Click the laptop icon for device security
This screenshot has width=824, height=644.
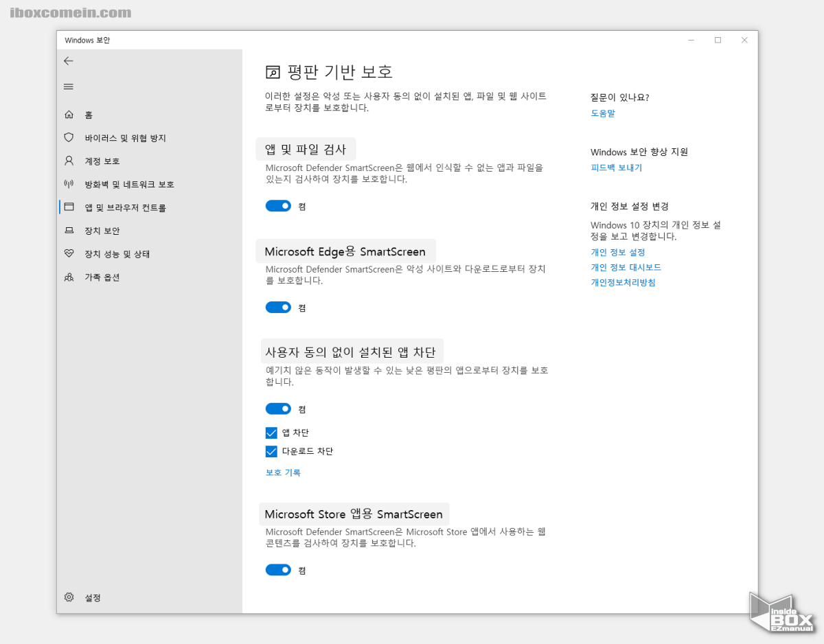point(69,231)
